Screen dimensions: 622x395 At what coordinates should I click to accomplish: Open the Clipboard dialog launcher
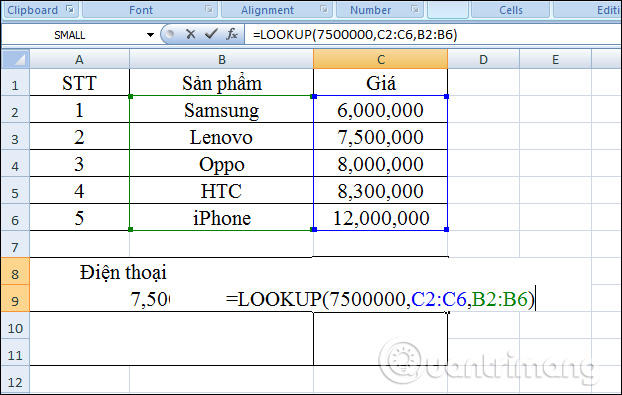(70, 9)
